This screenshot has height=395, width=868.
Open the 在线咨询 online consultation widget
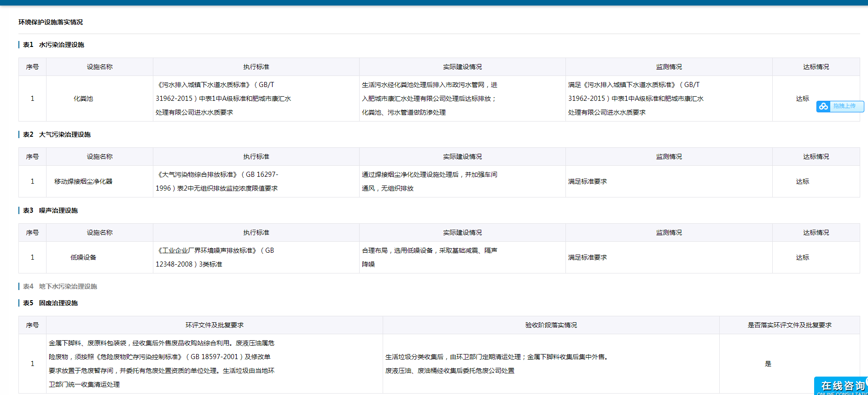click(x=842, y=386)
